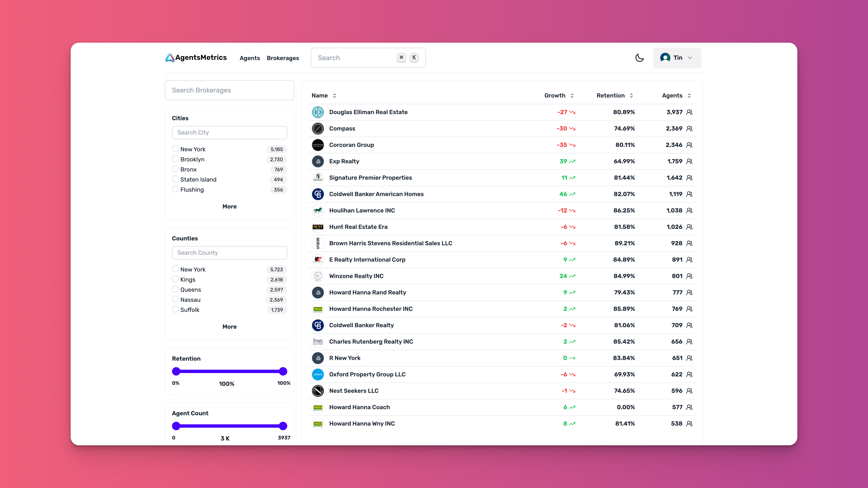868x488 pixels.
Task: Click R New York building icon
Action: [x=318, y=358]
